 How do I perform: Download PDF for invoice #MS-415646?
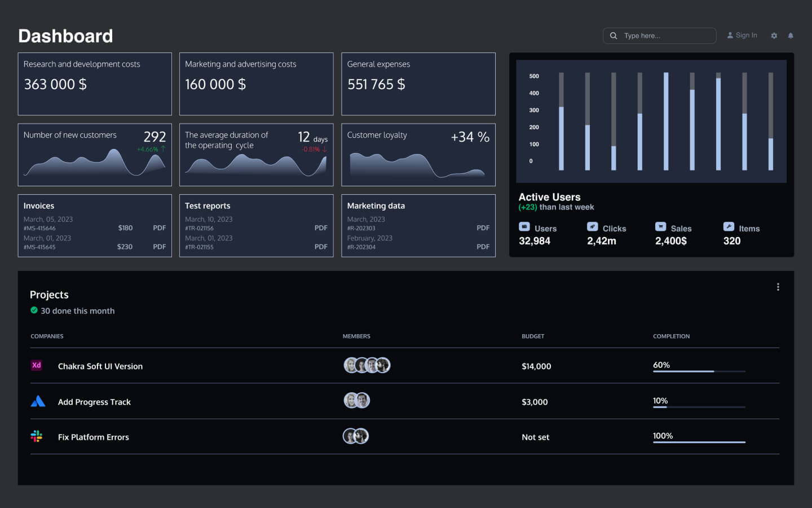click(x=160, y=228)
